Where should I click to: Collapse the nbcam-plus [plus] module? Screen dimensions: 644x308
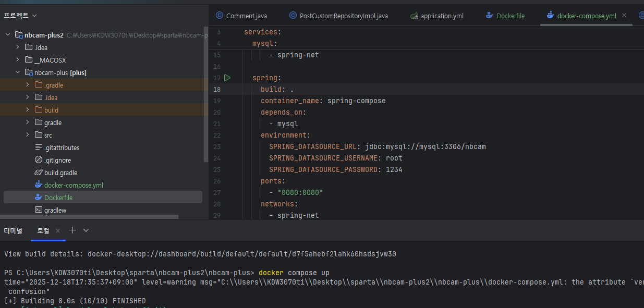[18, 72]
